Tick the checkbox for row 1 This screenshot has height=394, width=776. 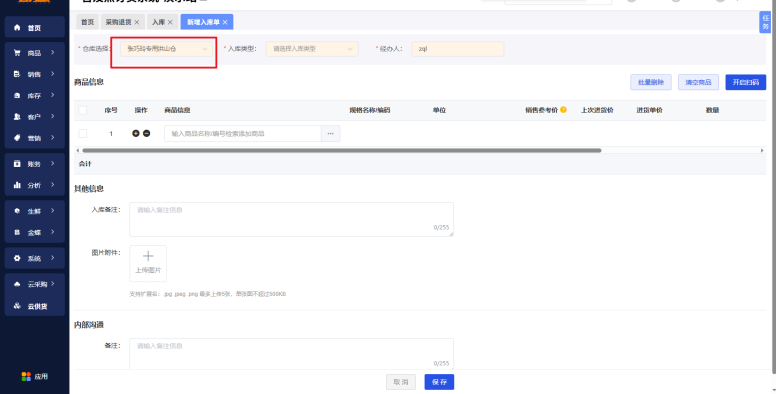[x=83, y=134]
